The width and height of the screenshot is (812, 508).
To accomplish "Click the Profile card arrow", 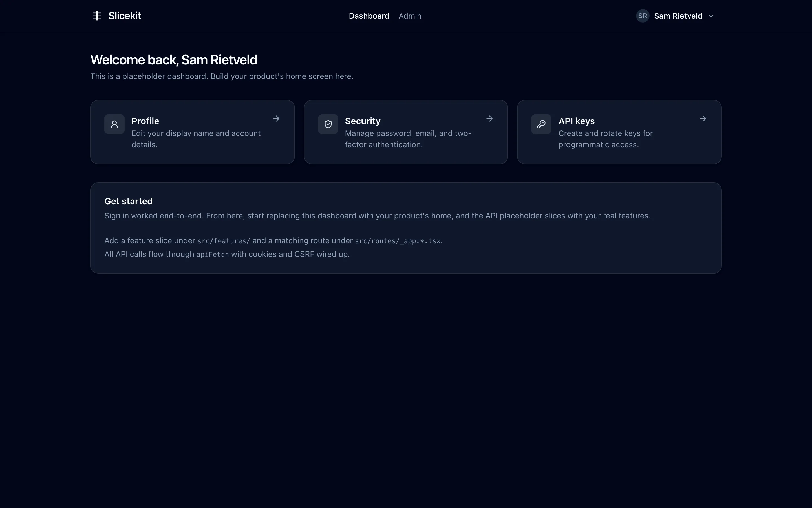I will click(276, 119).
